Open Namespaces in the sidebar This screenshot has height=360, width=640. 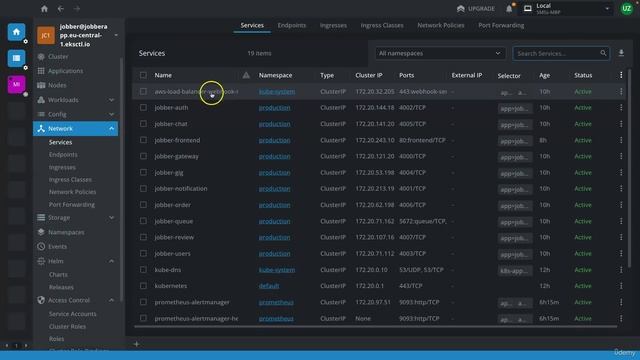pos(66,232)
